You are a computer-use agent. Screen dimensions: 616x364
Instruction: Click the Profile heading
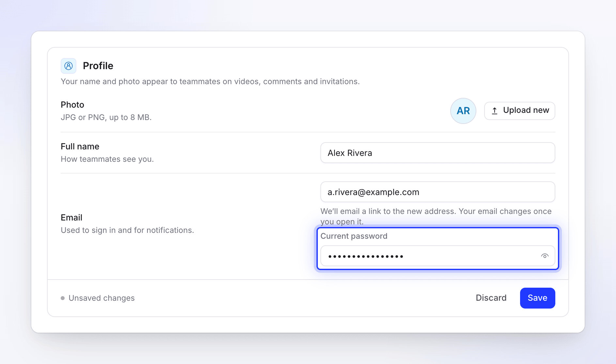tap(98, 66)
